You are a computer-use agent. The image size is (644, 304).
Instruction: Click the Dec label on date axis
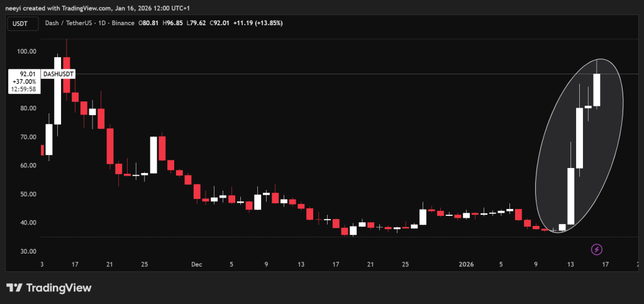[196, 265]
